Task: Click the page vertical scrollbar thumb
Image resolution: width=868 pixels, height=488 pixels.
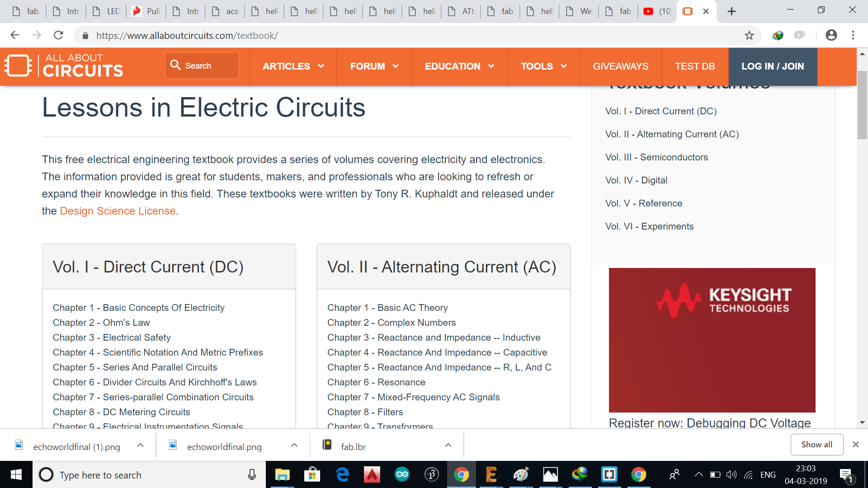Action: pos(862,105)
